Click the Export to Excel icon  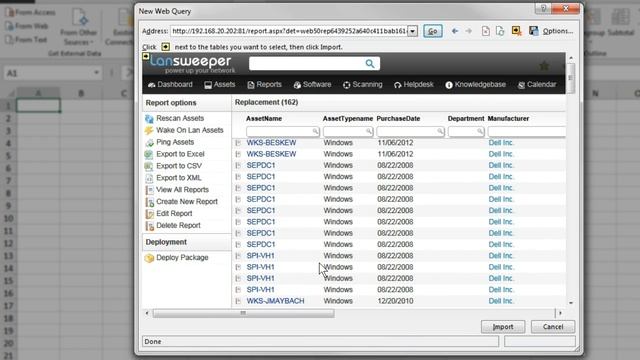pos(149,154)
